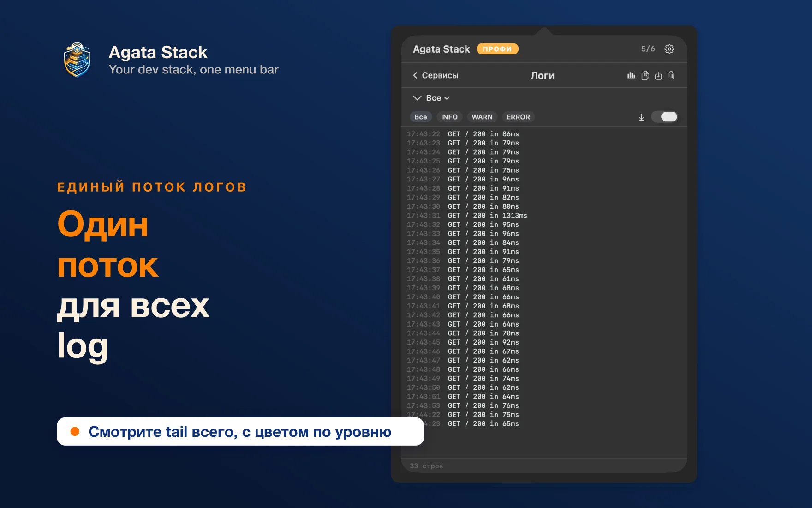Select log line at 17:43:41
This screenshot has width=812, height=508.
pyautogui.click(x=463, y=306)
